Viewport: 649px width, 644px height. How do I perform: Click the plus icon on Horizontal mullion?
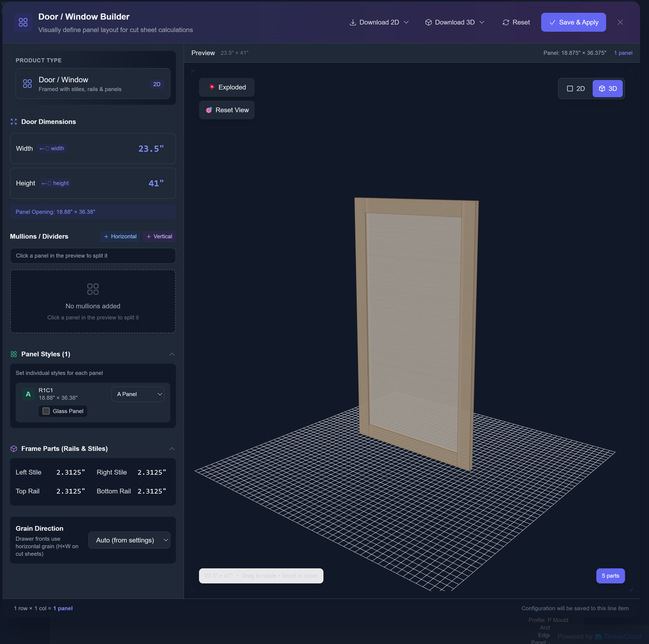(x=106, y=236)
